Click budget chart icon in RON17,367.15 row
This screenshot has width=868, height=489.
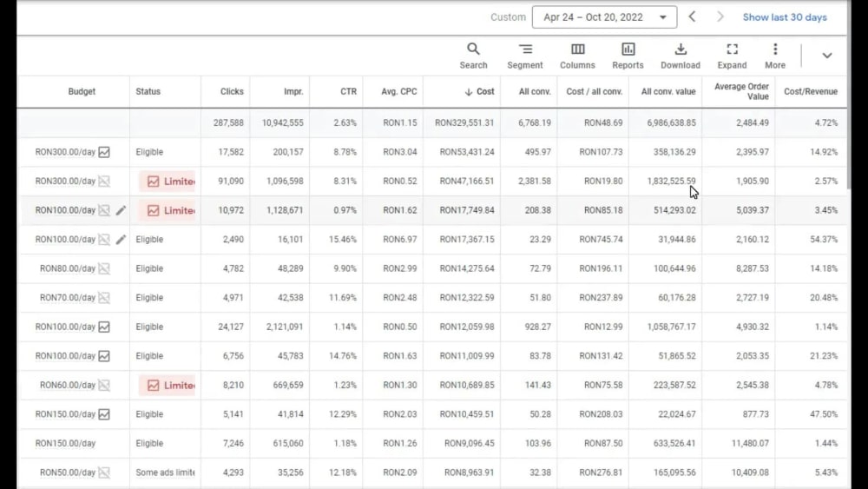[x=104, y=239]
